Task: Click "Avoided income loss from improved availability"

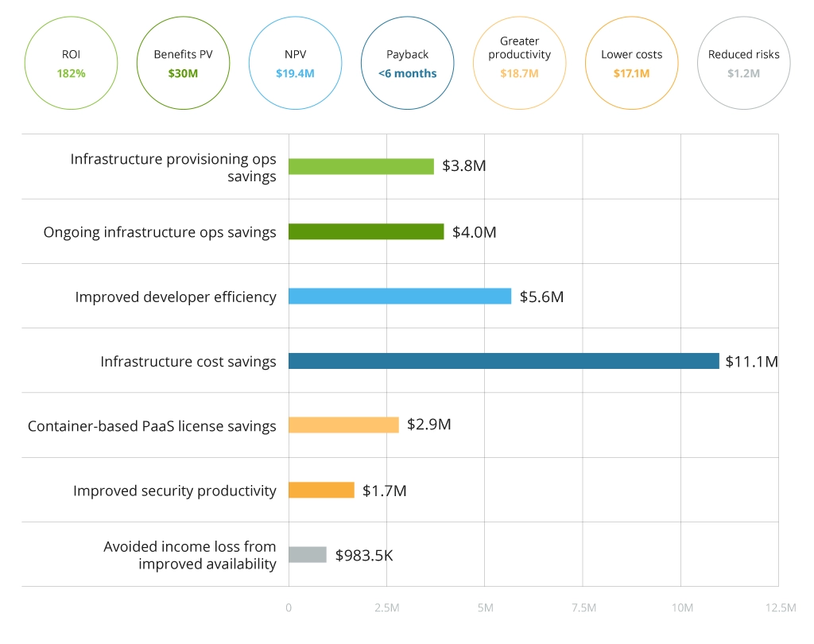Action: click(190, 555)
